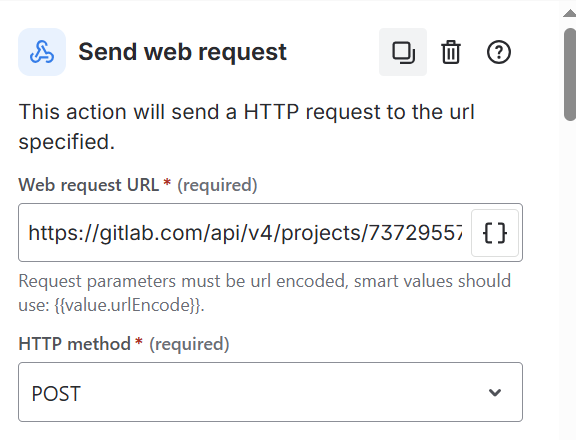Click the {{value.urlEncode}} hint text
The height and width of the screenshot is (440, 576).
point(129,305)
